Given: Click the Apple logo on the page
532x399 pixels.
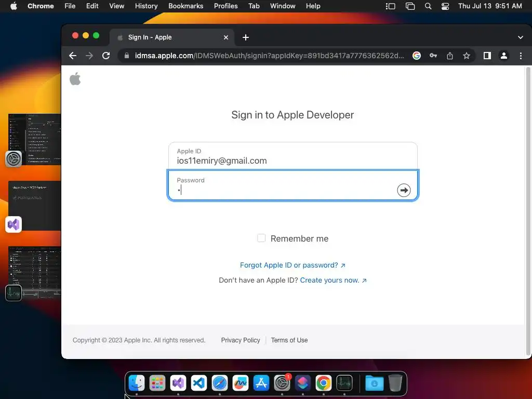Looking at the screenshot, I should pos(75,79).
